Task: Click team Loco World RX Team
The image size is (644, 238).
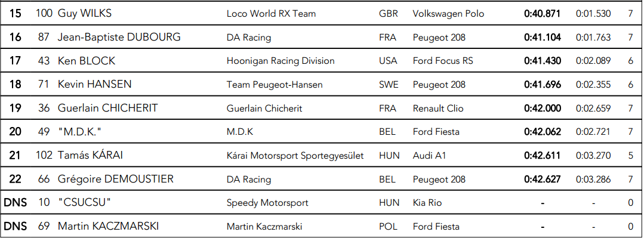Action: pyautogui.click(x=271, y=14)
